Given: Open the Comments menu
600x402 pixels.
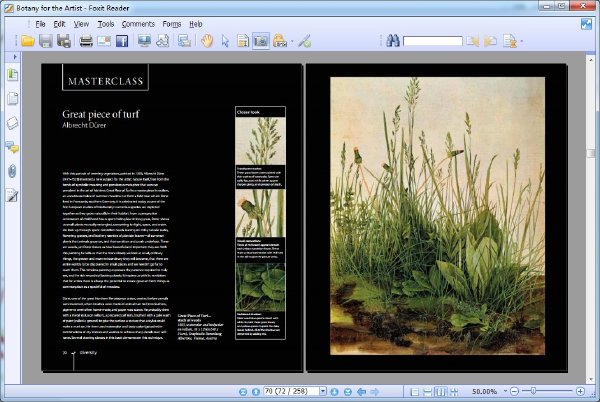Looking at the screenshot, I should tap(138, 24).
